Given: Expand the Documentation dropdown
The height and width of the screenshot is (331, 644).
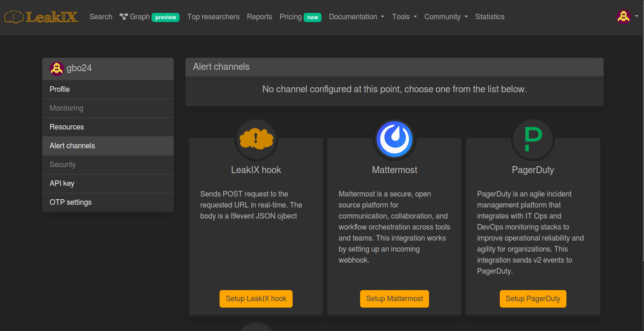Looking at the screenshot, I should click(x=357, y=17).
